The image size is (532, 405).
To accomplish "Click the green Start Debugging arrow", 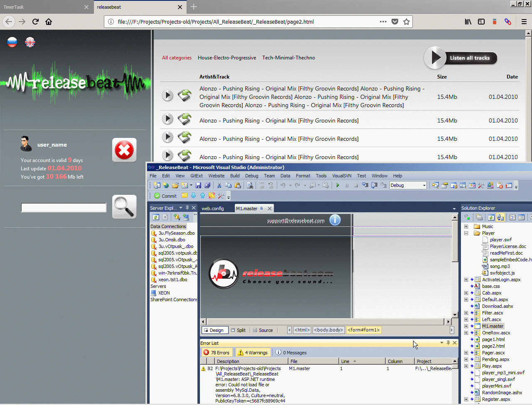I will (337, 185).
